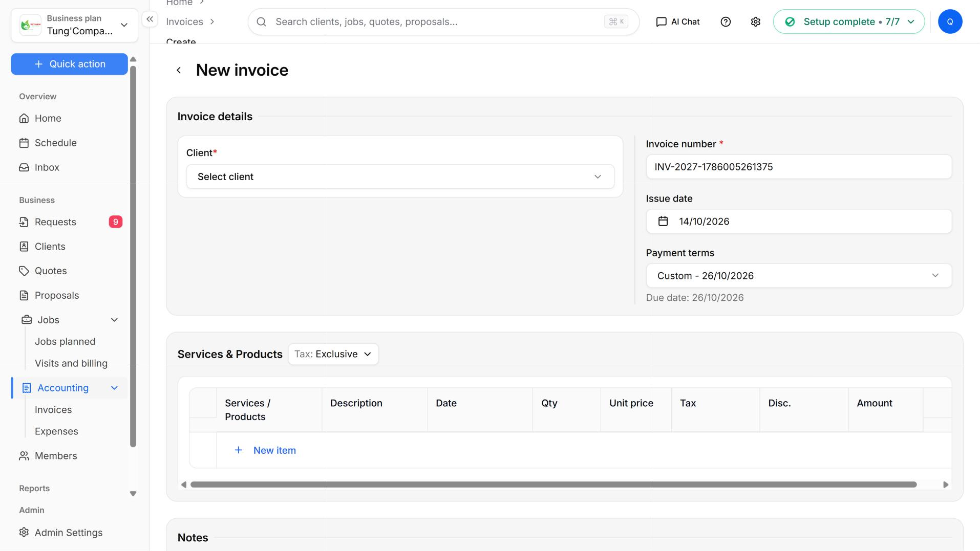Open Jobs planned under Jobs

[65, 341]
